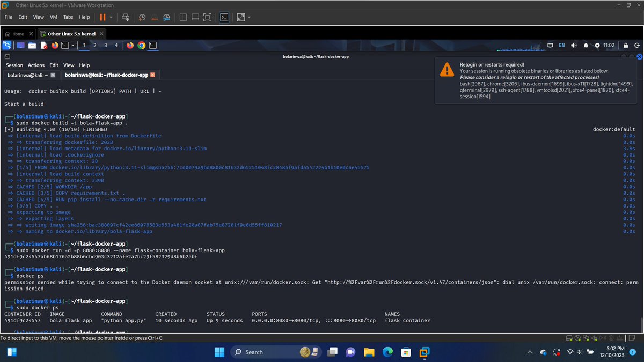This screenshot has height=362, width=644.
Task: Open Microsoft Store from Windows taskbar
Action: click(x=406, y=352)
